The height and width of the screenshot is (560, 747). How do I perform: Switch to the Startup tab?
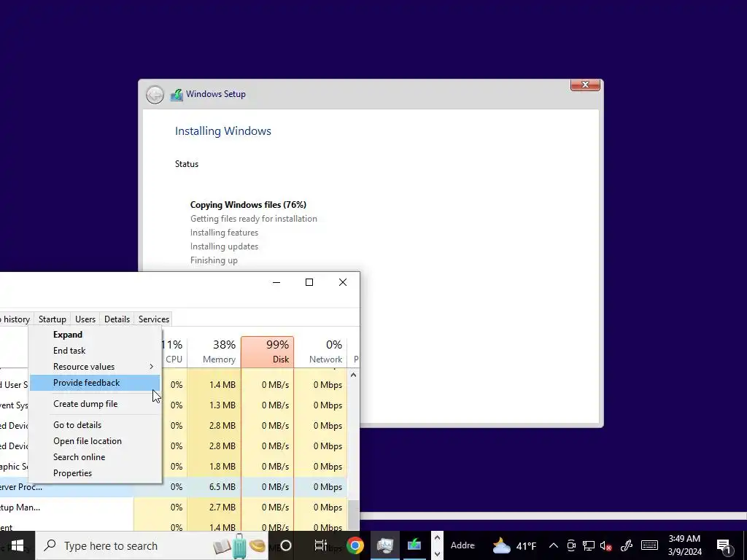[x=53, y=319]
